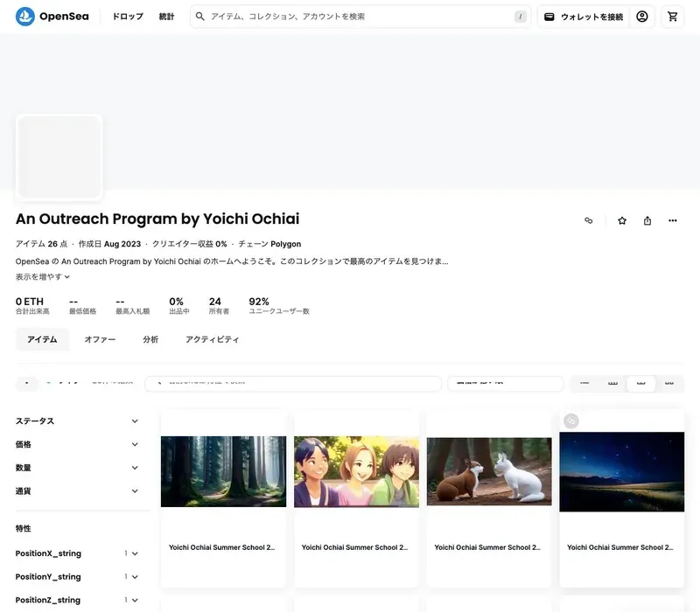Image resolution: width=700 pixels, height=612 pixels.
Task: Click the wallet icon beside ウォレットを接続
Action: (x=549, y=17)
